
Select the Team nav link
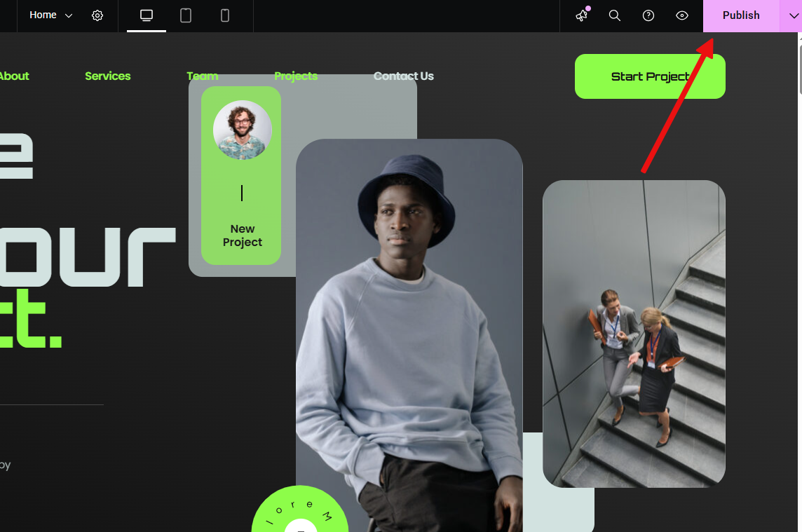[202, 76]
